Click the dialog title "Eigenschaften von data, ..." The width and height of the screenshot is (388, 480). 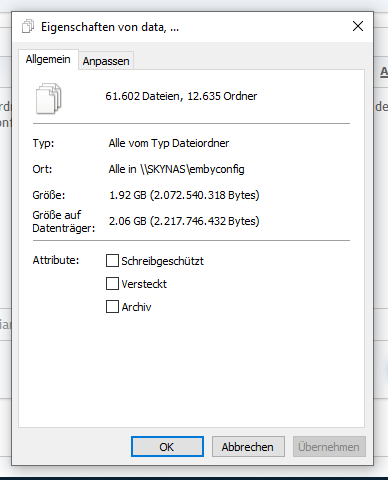(x=110, y=27)
